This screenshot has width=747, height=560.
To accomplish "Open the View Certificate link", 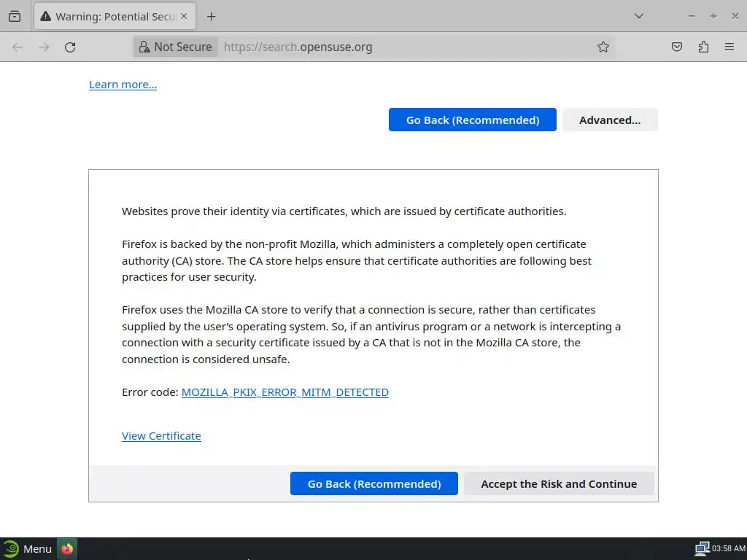I will (161, 436).
